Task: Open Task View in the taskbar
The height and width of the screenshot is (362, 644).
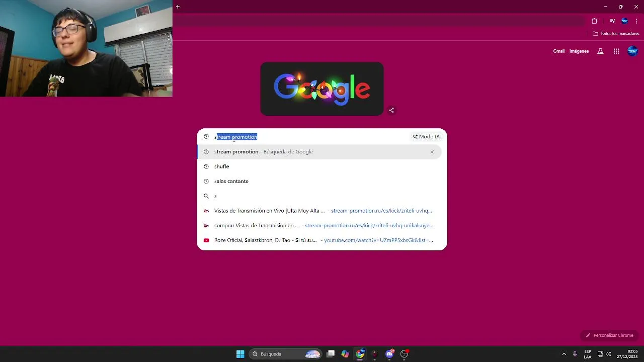Action: coord(331,354)
